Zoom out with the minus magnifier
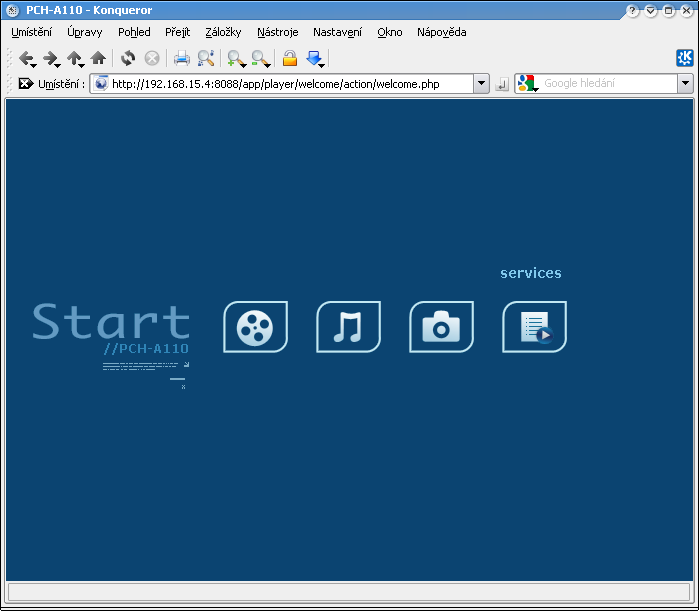Viewport: 699px width, 611px height. [260, 58]
